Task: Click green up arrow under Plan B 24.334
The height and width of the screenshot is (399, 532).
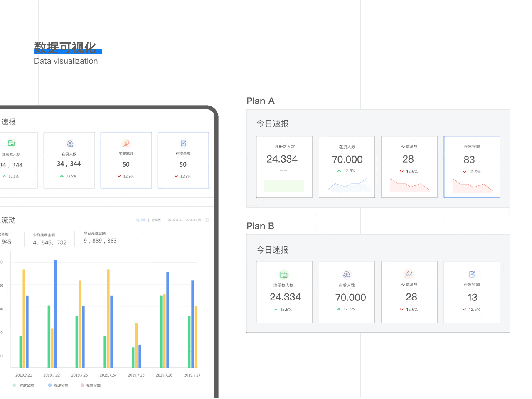Action: pyautogui.click(x=276, y=310)
